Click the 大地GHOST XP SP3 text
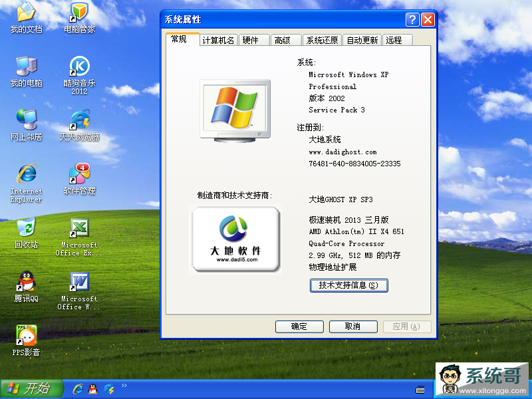Screen dimensions: 532x399 (340, 199)
